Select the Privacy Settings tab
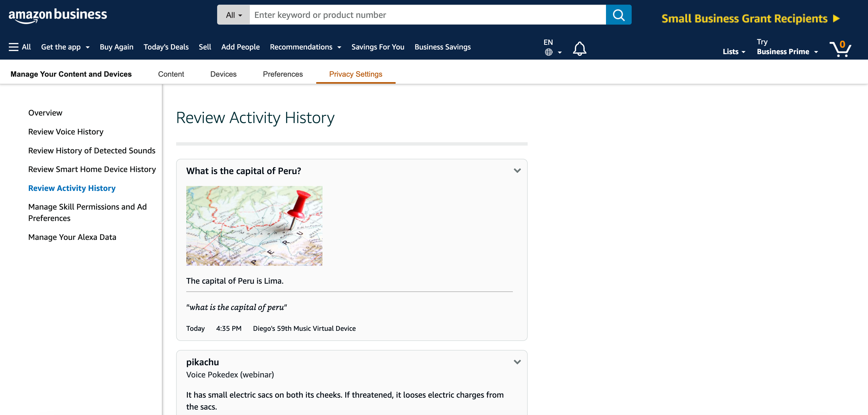Viewport: 868px width, 415px height. [x=355, y=74]
